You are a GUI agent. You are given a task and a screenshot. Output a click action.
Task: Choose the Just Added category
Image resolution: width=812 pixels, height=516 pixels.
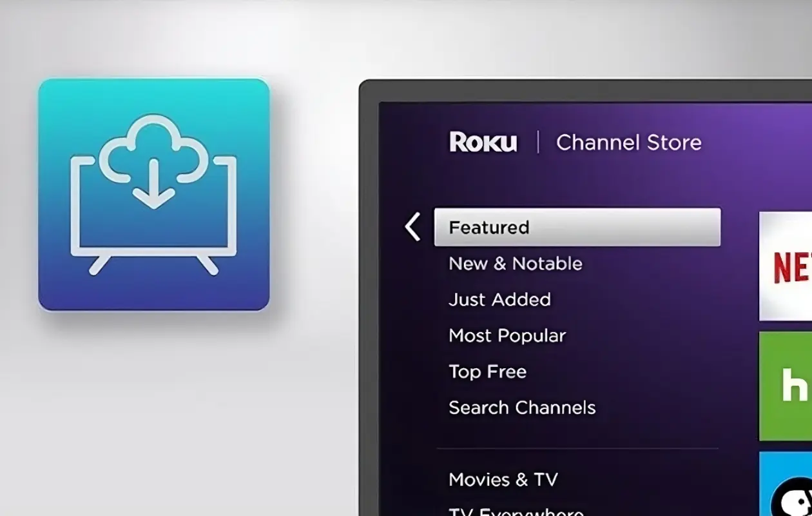(x=500, y=300)
